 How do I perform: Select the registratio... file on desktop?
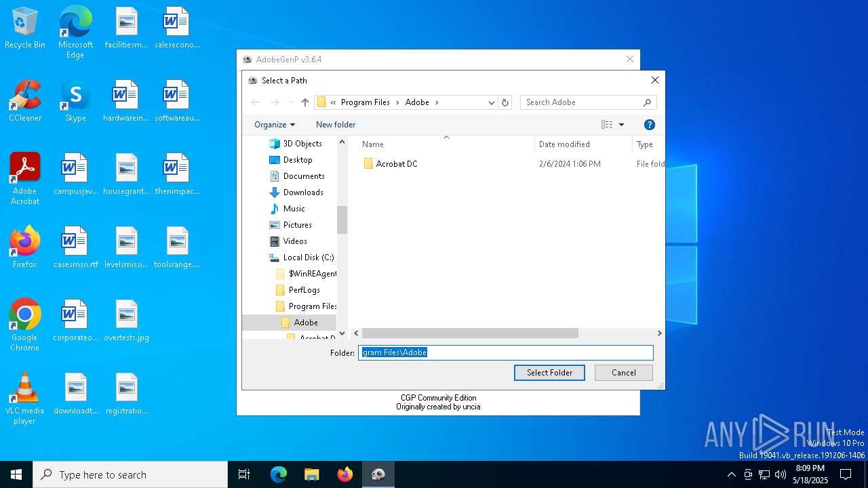click(126, 394)
